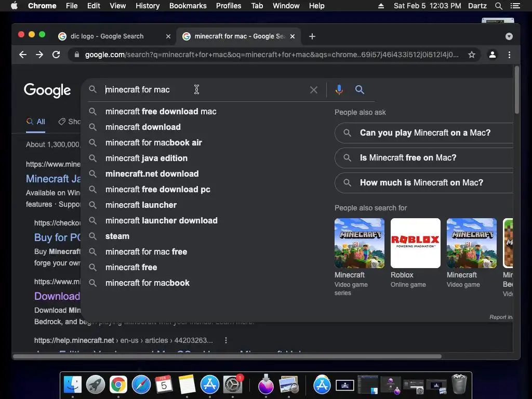Open the Chrome three-dot menu
Image resolution: width=532 pixels, height=399 pixels.
point(509,55)
